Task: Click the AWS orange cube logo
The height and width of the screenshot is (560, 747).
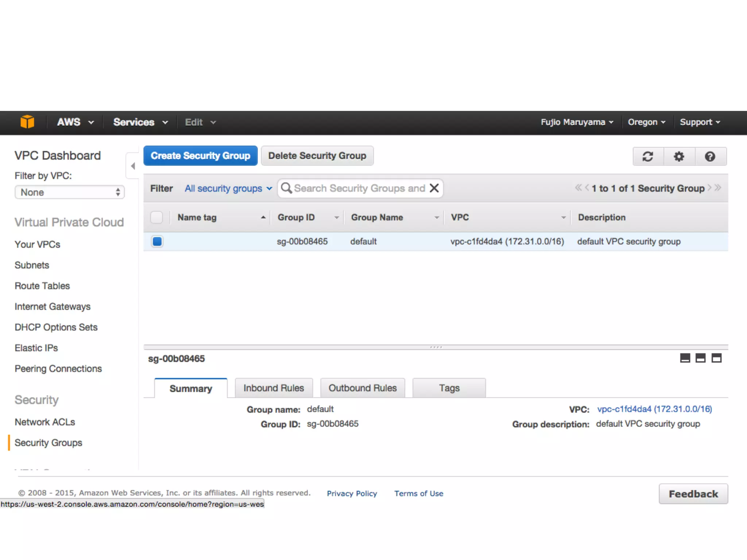Action: pos(27,122)
